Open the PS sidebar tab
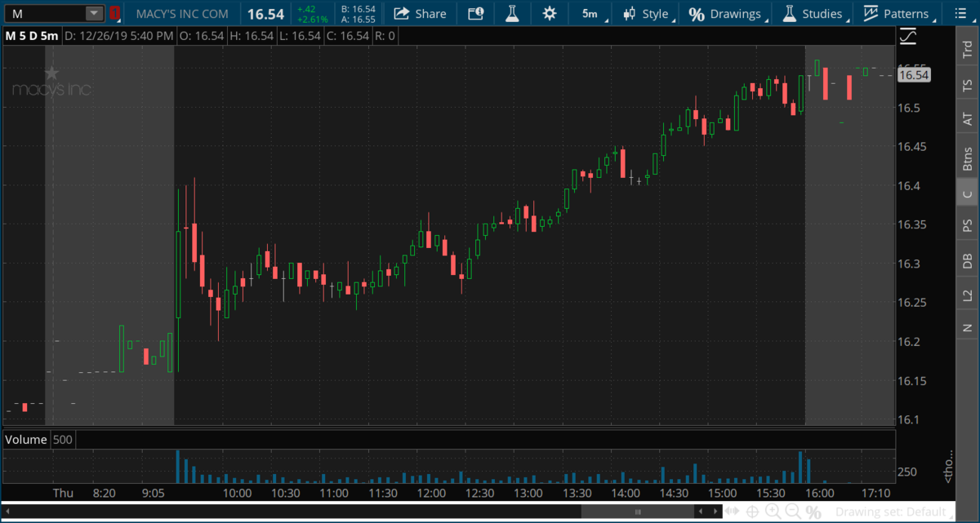This screenshot has height=523, width=980. click(968, 225)
